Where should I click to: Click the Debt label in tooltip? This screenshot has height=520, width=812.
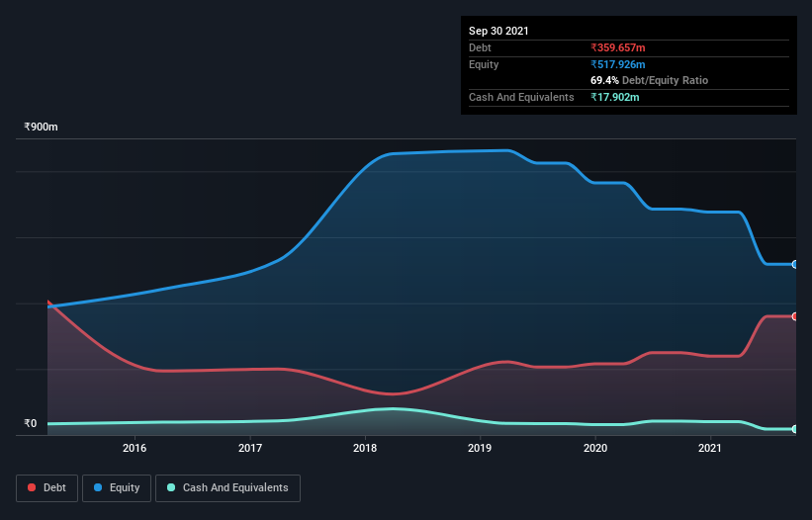click(x=480, y=47)
